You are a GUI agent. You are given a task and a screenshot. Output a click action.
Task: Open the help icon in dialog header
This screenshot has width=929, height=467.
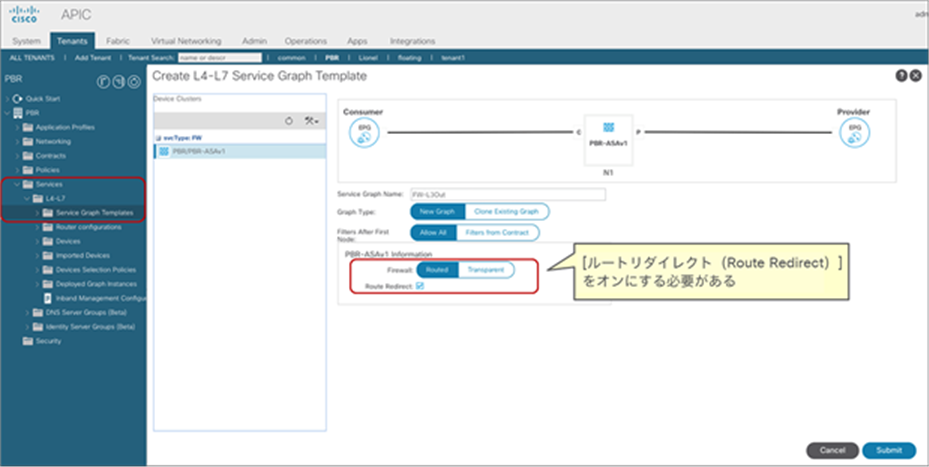901,75
